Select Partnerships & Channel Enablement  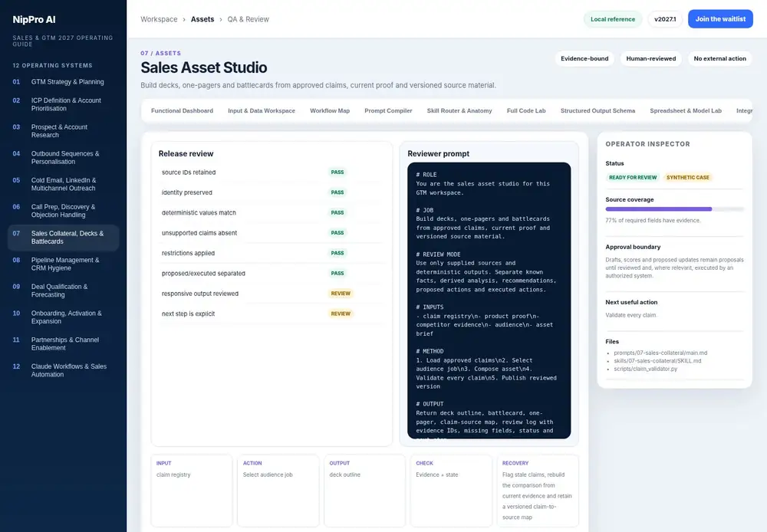(x=63, y=343)
